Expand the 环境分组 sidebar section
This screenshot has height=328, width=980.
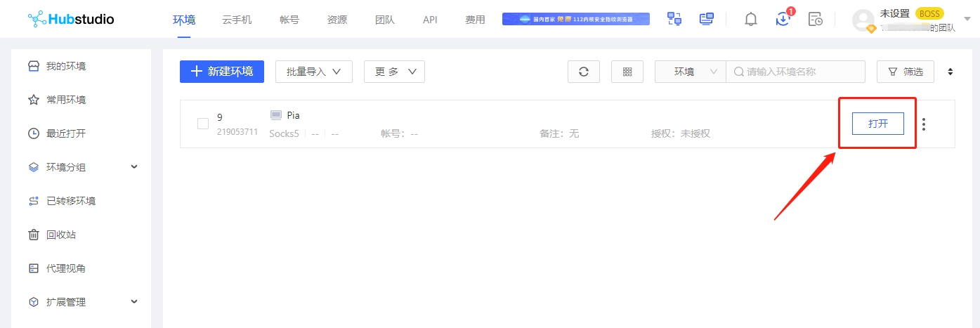point(134,167)
